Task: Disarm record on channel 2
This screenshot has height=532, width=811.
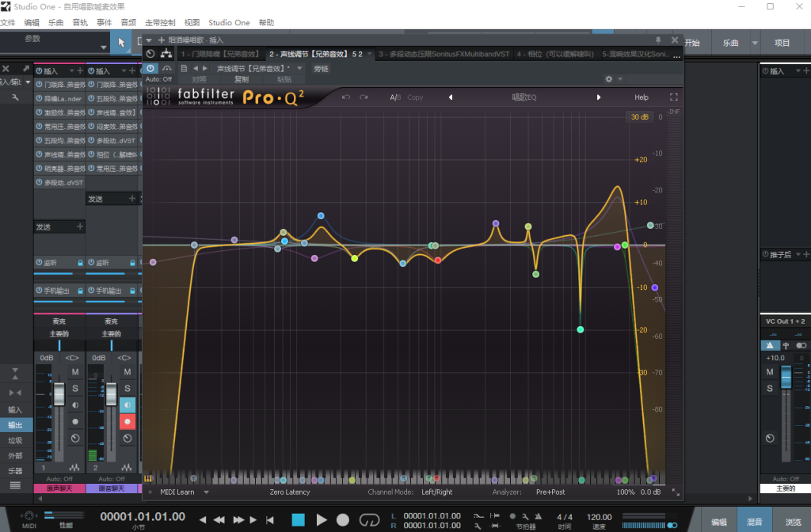Action: pos(128,421)
